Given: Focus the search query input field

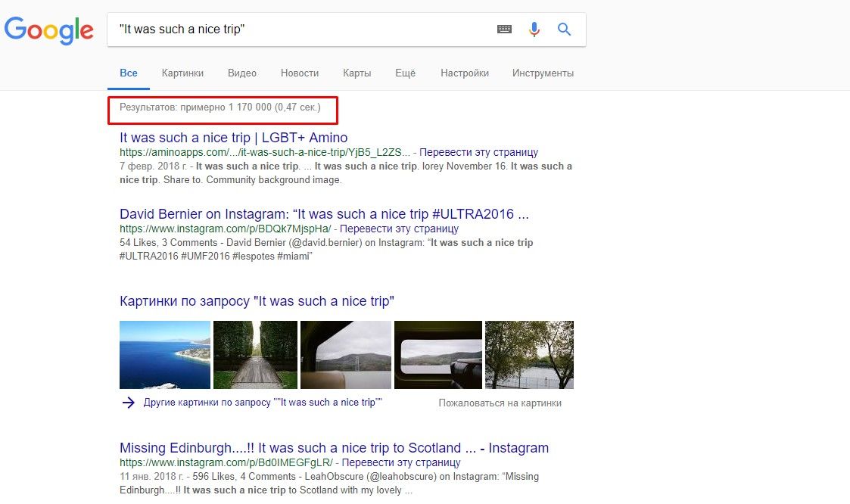Looking at the screenshot, I should coord(304,30).
